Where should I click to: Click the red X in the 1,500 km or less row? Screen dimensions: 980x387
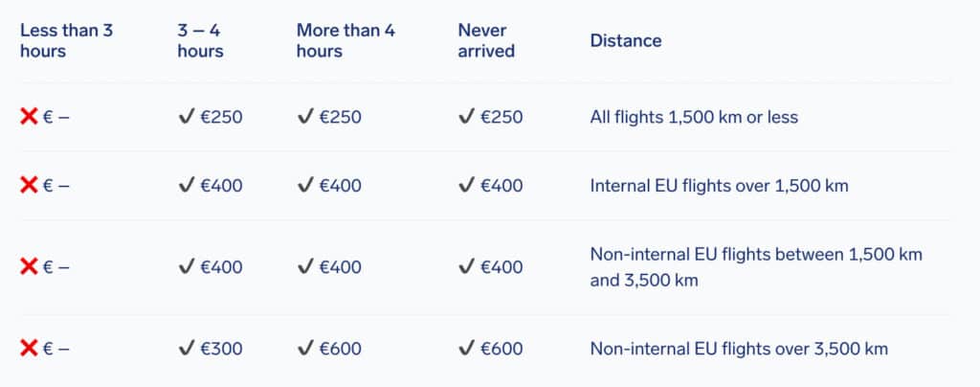tap(29, 116)
